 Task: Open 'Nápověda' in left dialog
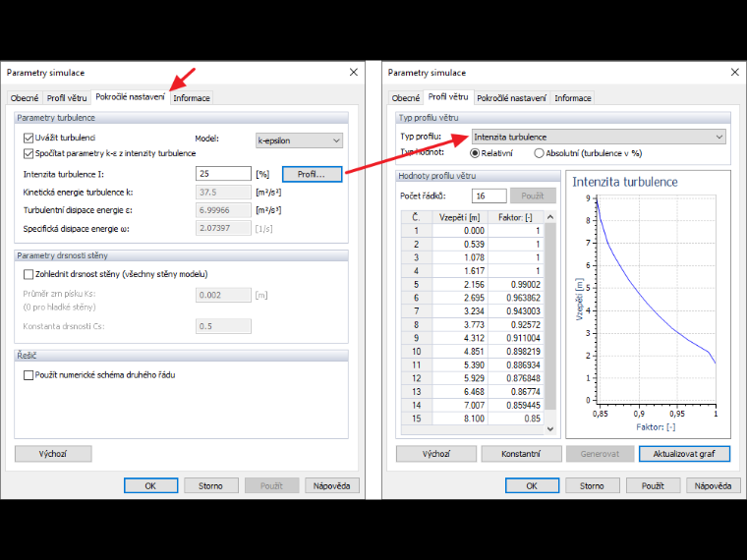click(x=331, y=485)
